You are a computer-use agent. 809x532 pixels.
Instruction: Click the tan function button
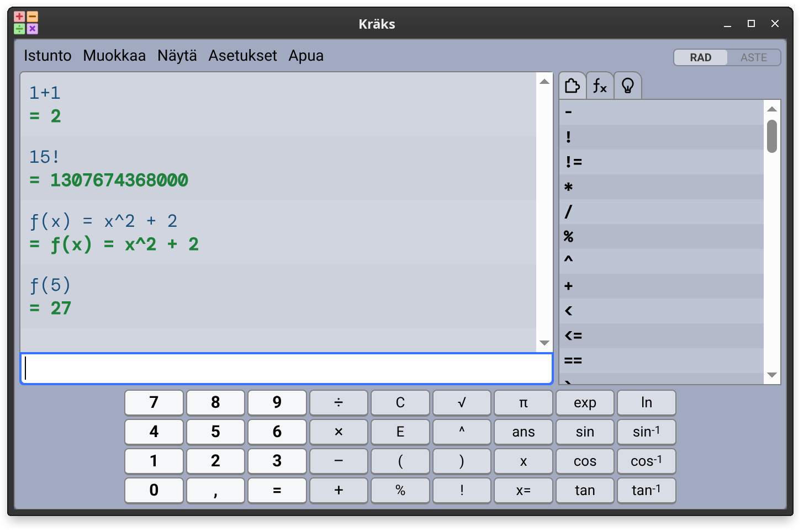pos(585,490)
